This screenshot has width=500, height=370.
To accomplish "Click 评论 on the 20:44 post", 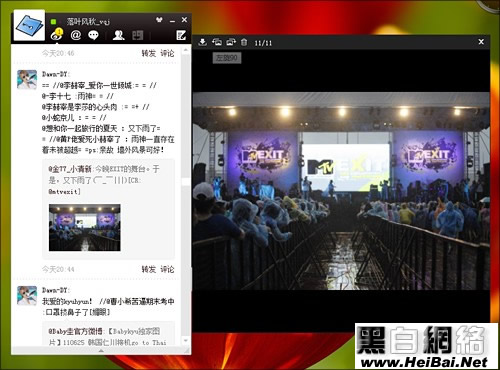I will (167, 269).
